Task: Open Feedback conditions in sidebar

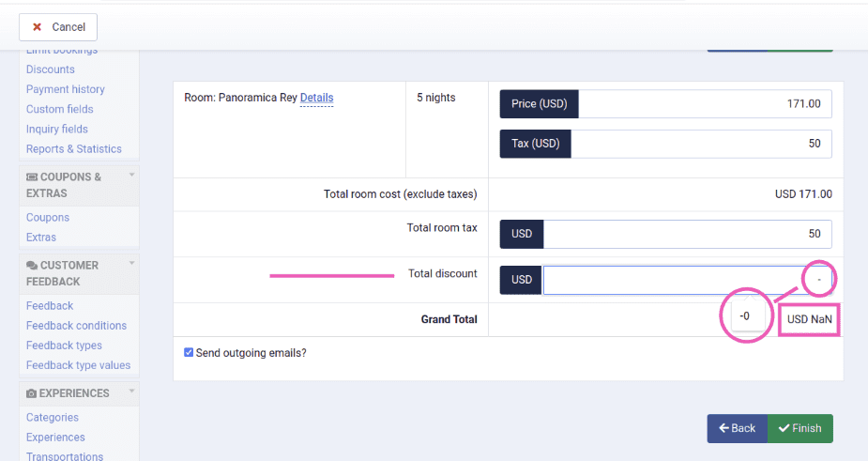Action: [x=76, y=326]
